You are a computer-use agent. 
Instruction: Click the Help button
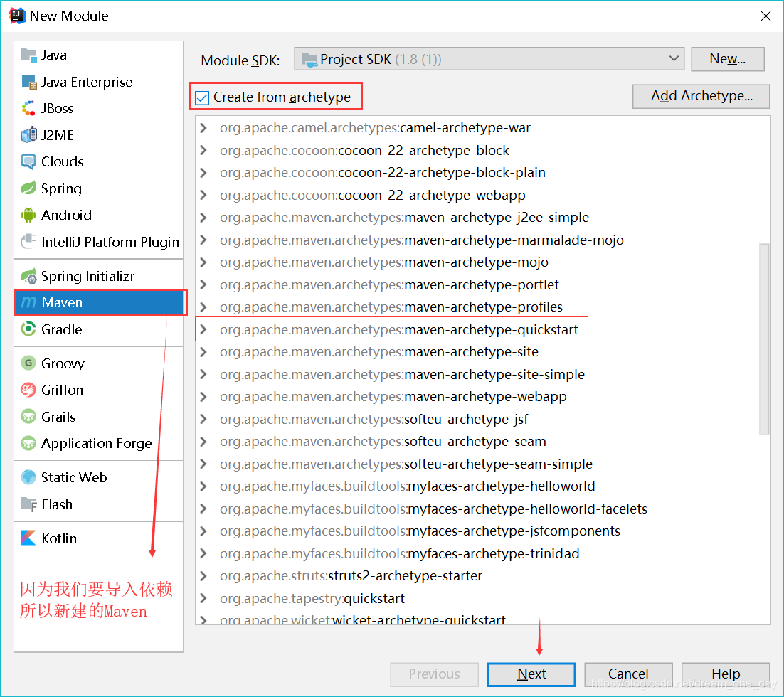click(x=726, y=674)
